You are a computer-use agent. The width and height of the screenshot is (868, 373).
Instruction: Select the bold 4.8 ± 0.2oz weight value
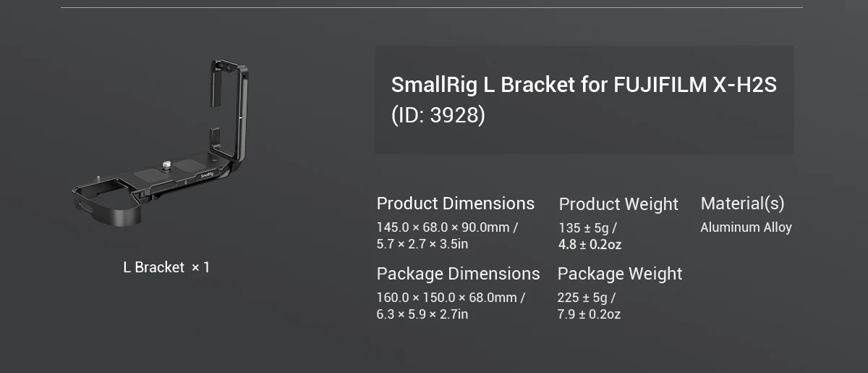[590, 245]
